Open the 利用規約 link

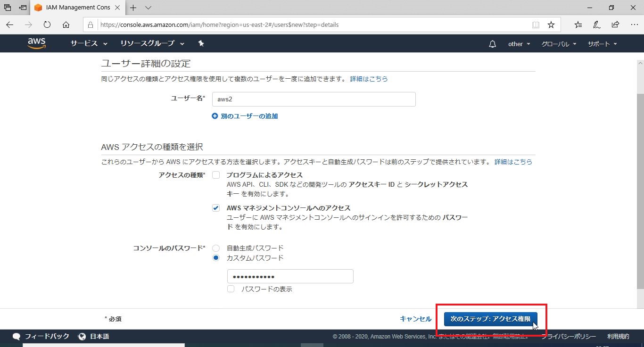618,336
